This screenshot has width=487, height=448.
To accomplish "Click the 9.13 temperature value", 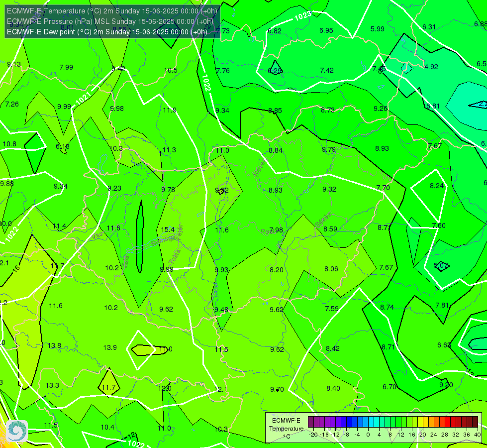I will (x=14, y=64).
